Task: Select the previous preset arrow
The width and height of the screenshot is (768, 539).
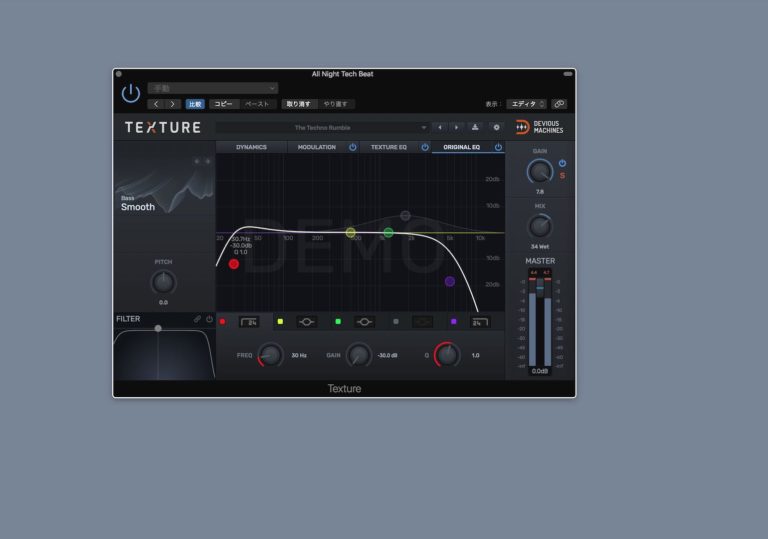Action: click(x=439, y=127)
